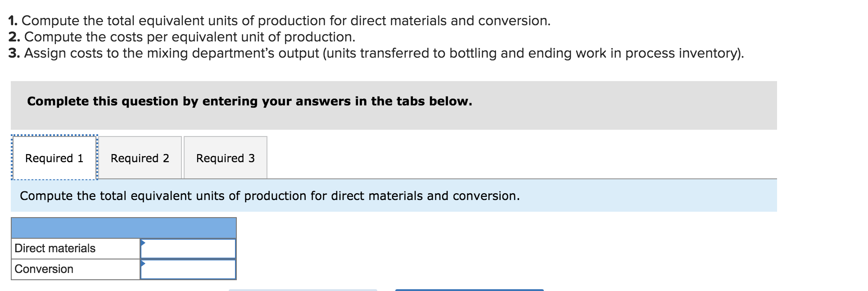Open the Required 3 tab
868x291 pixels.
click(226, 158)
